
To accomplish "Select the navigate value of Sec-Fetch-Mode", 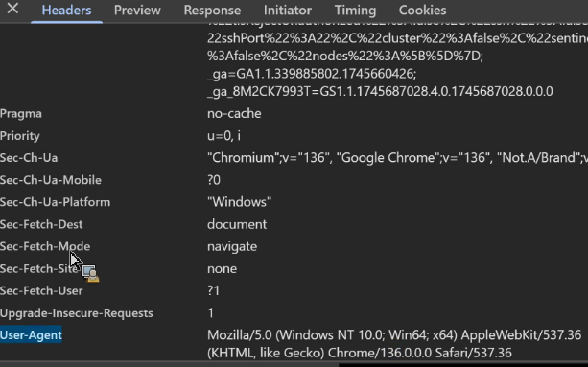I will pos(232,247).
